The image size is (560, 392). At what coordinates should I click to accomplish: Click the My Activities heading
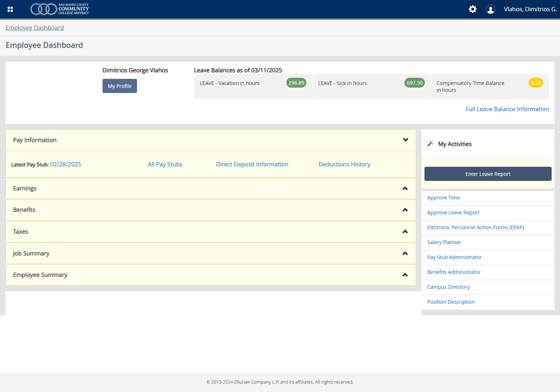tap(455, 144)
